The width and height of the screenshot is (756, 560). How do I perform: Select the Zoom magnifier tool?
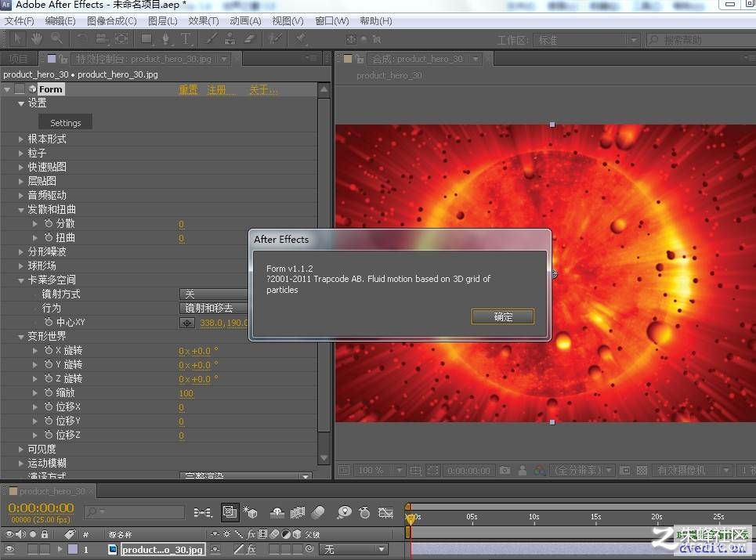(x=56, y=39)
